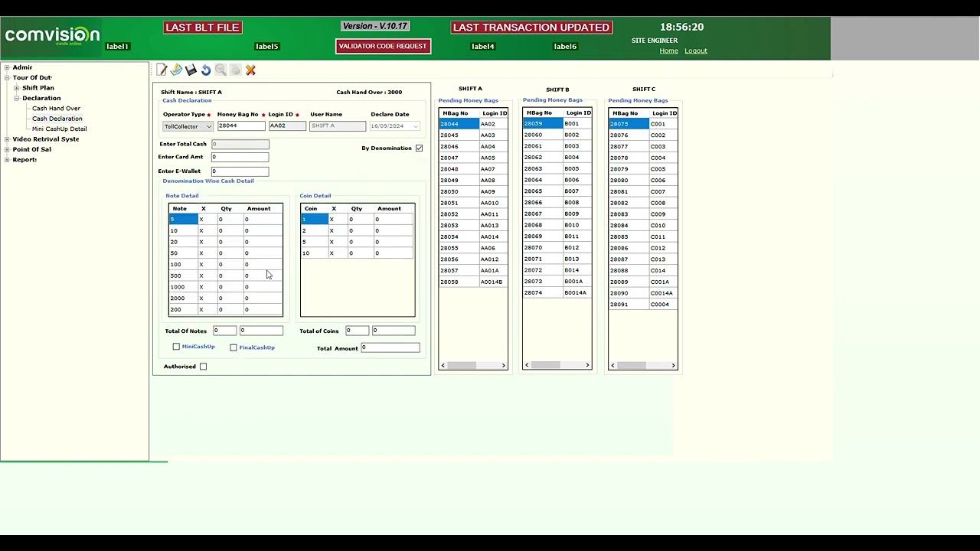Select money bag 28045 row in Shift A
The height and width of the screenshot is (551, 980).
click(x=472, y=135)
